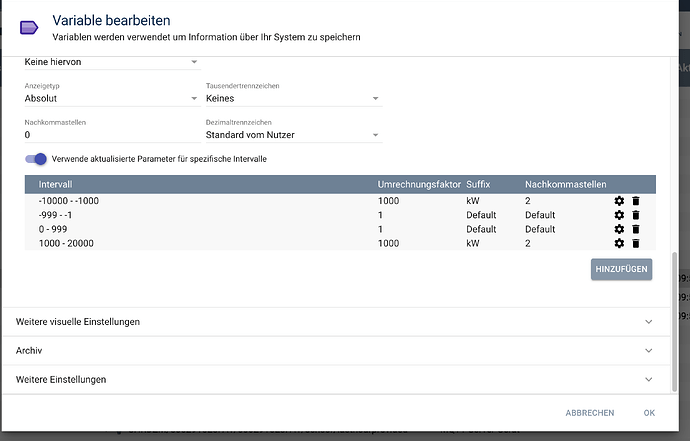Confirm the dialog with OK
The width and height of the screenshot is (690, 441).
pos(649,413)
